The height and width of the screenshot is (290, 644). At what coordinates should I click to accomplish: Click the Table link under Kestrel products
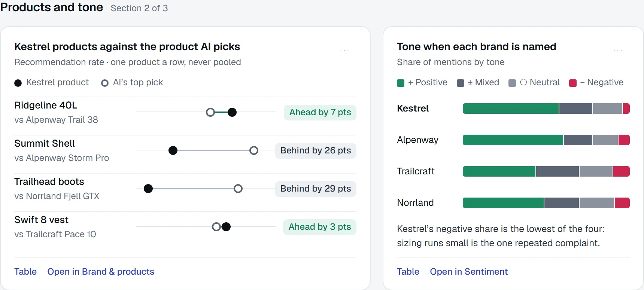pyautogui.click(x=25, y=272)
